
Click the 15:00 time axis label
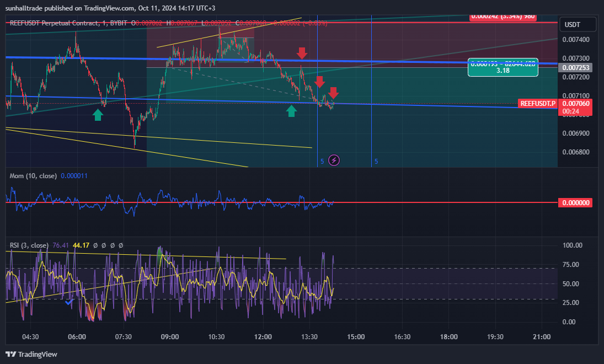pos(356,337)
